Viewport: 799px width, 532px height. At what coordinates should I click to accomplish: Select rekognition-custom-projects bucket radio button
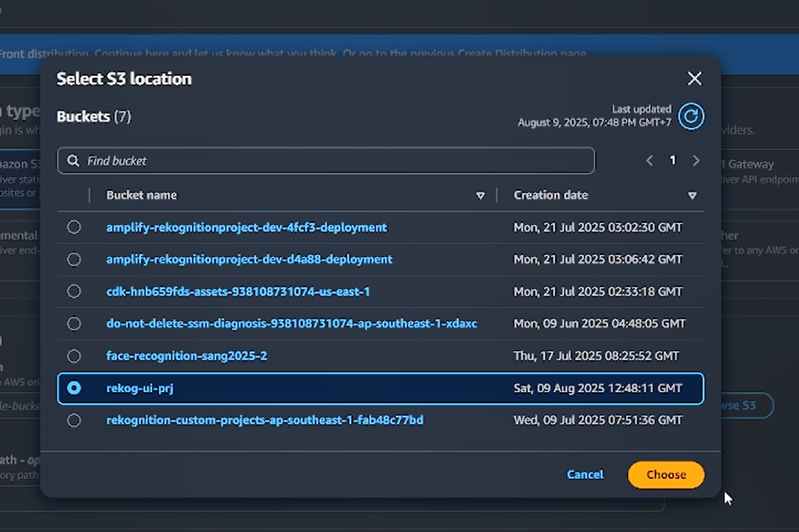click(x=74, y=420)
